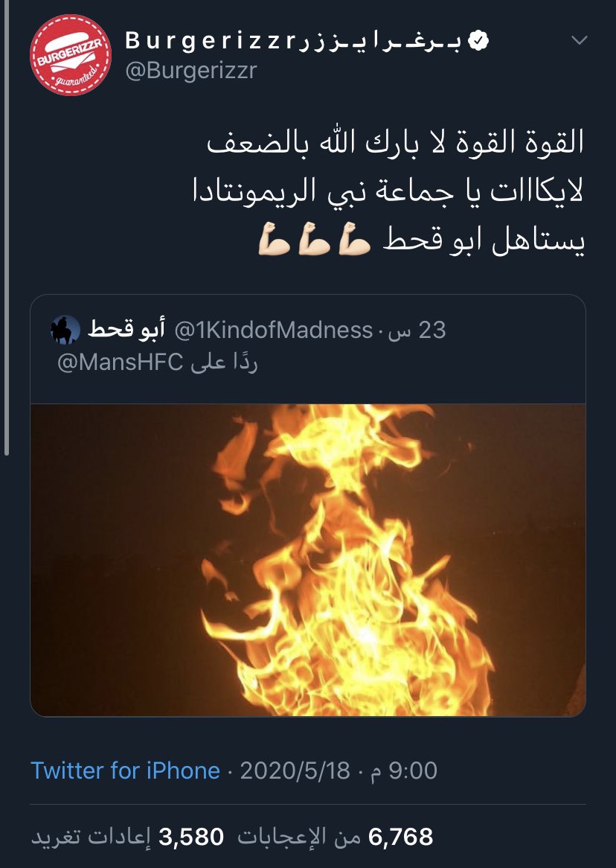Open the fire image in quoted tweet
Image resolution: width=616 pixels, height=868 pixels.
tap(308, 560)
